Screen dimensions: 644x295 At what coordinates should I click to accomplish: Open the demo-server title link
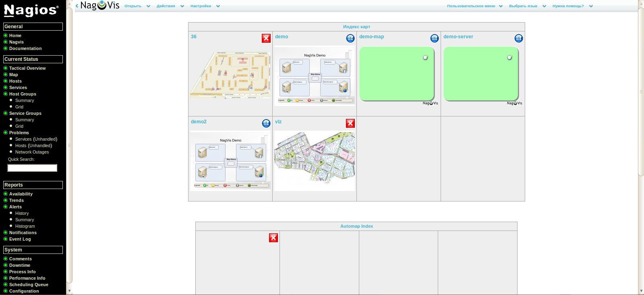(458, 37)
